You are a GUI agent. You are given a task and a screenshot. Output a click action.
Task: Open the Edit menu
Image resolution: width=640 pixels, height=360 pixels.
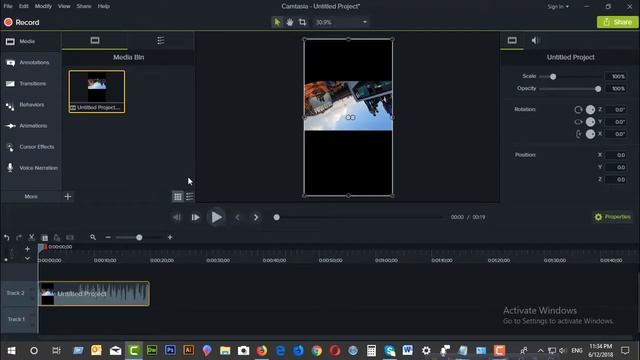24,6
